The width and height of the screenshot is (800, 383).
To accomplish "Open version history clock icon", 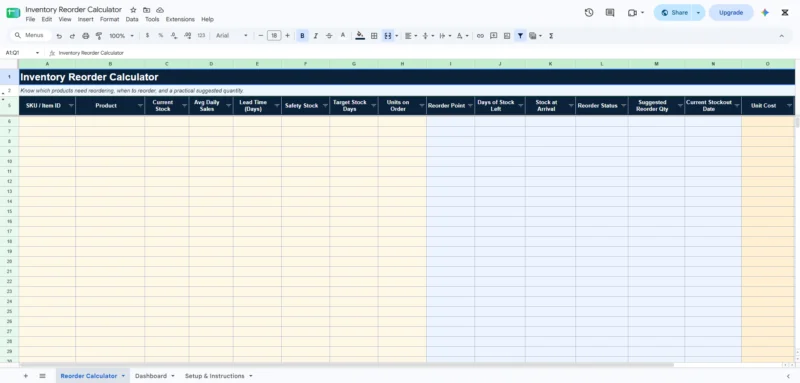I will pos(589,13).
